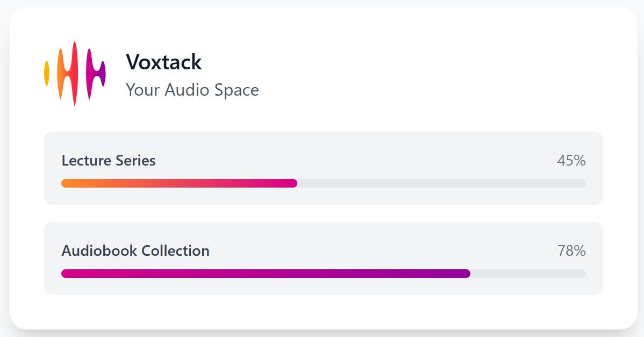Click the Voxtack waveform logo
Viewport: 644px width, 337px height.
point(75,74)
